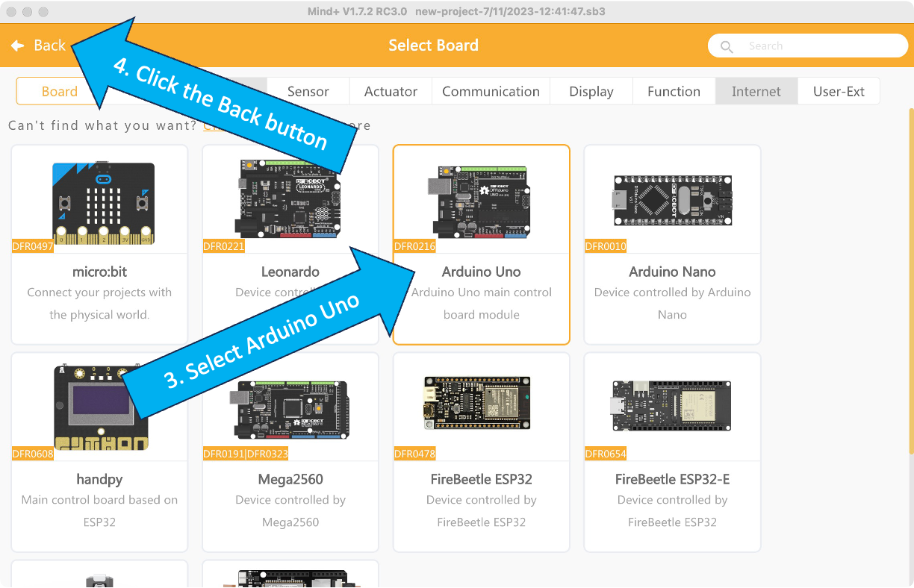Click the Back button label
914x588 pixels.
50,46
